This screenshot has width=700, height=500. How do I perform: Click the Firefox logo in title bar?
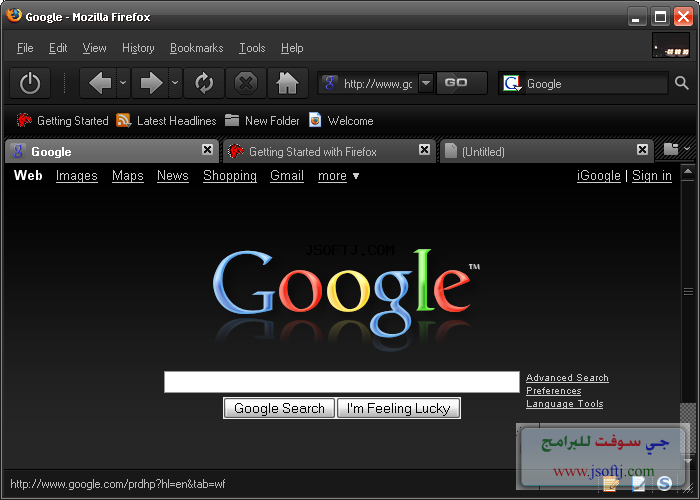14,15
